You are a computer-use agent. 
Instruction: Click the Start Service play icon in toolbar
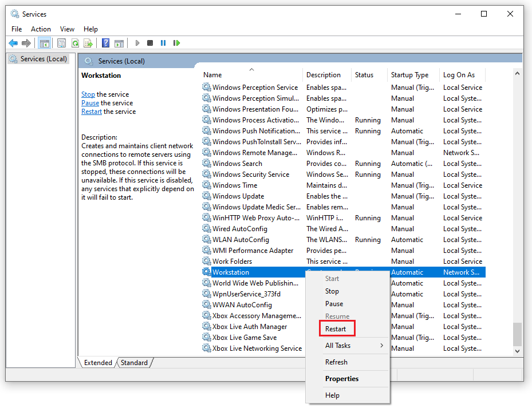click(x=137, y=43)
